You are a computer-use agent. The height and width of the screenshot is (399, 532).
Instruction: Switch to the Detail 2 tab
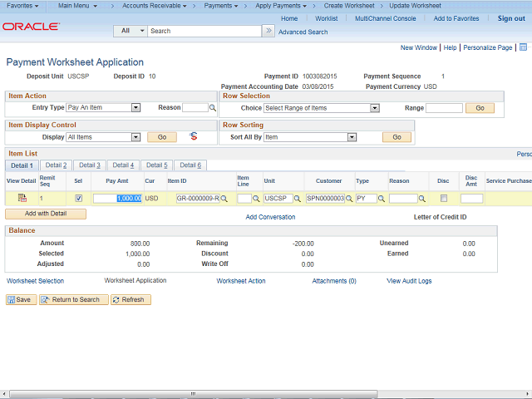[57, 165]
